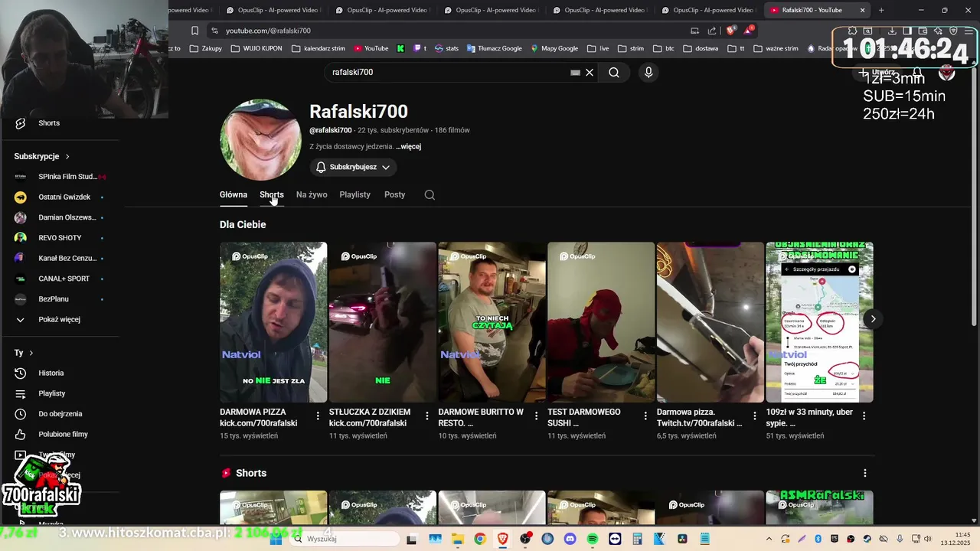Bookmark this page with bookmark icon
The image size is (980, 551).
(194, 31)
